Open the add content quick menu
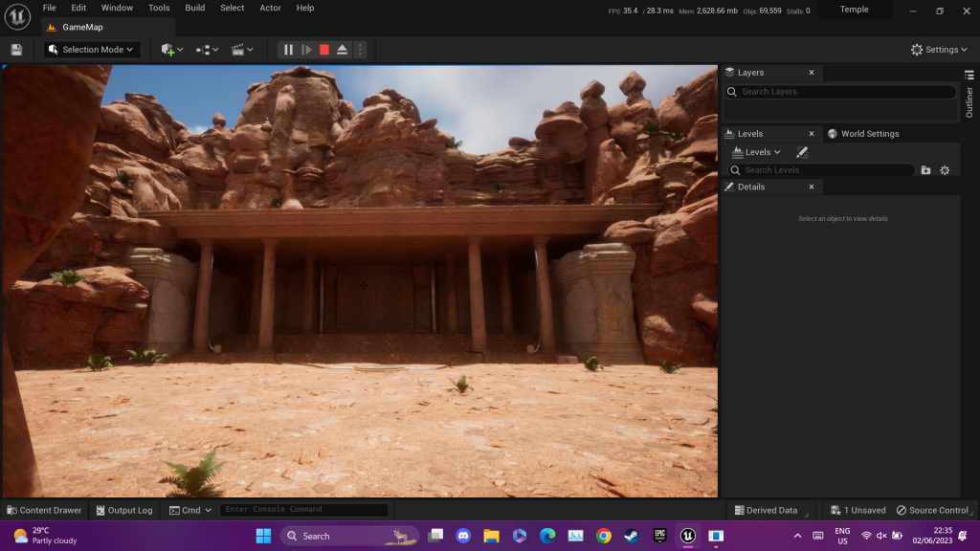The height and width of the screenshot is (551, 980). point(172,50)
